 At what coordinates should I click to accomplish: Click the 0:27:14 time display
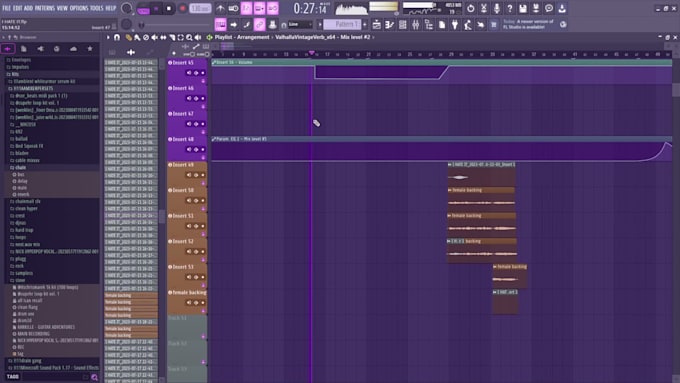point(310,8)
